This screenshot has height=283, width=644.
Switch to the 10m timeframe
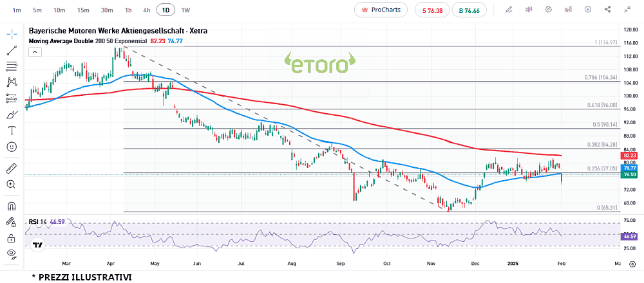tap(59, 10)
